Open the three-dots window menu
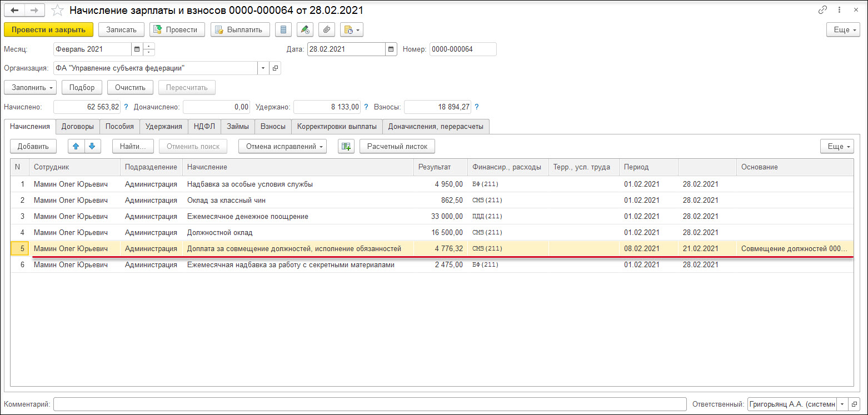This screenshot has width=868, height=415. (x=838, y=10)
